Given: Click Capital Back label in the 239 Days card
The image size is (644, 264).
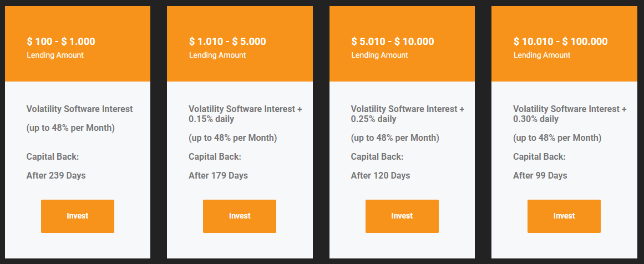Looking at the screenshot, I should tap(53, 156).
